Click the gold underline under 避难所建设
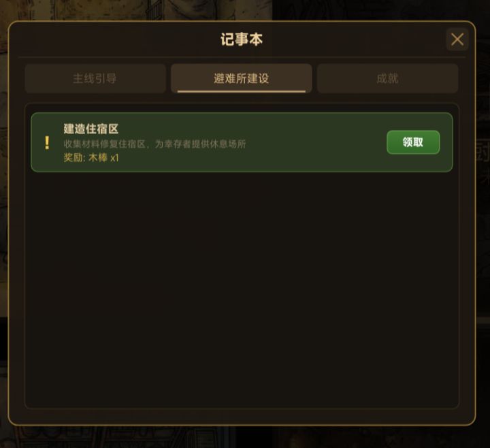The width and height of the screenshot is (490, 448). [241, 92]
